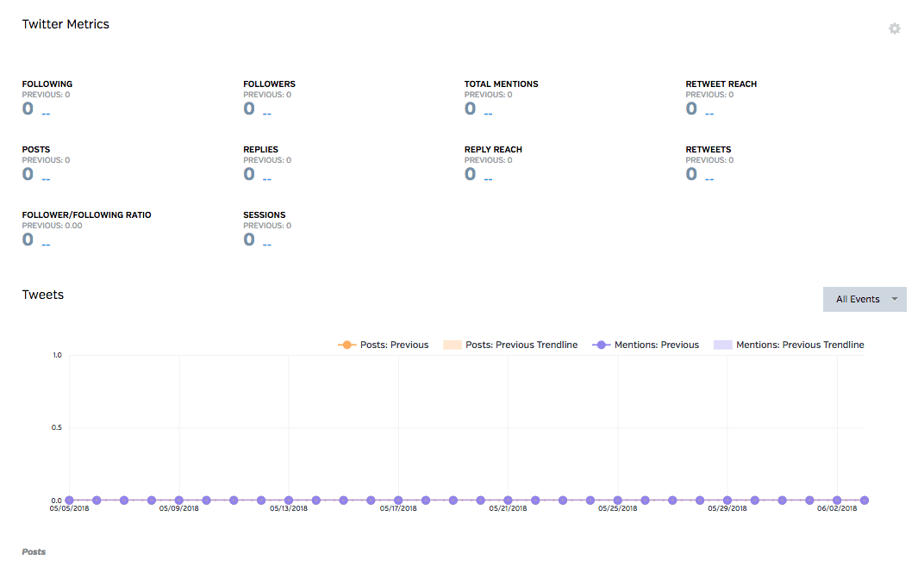Select the FOLLOWER/FOLLOWING RATIO metric label
This screenshot has height=566, width=924.
tap(86, 215)
